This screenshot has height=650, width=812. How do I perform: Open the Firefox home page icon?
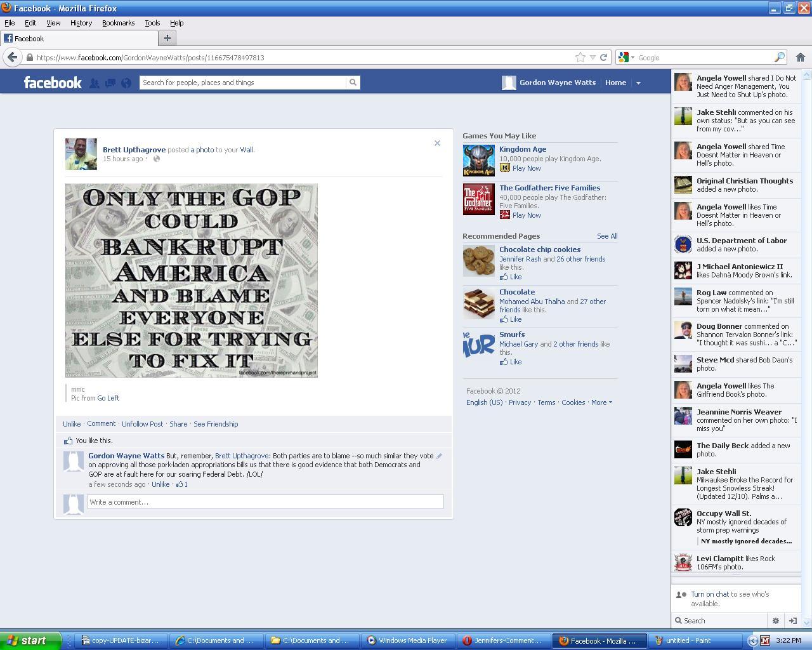(800, 57)
